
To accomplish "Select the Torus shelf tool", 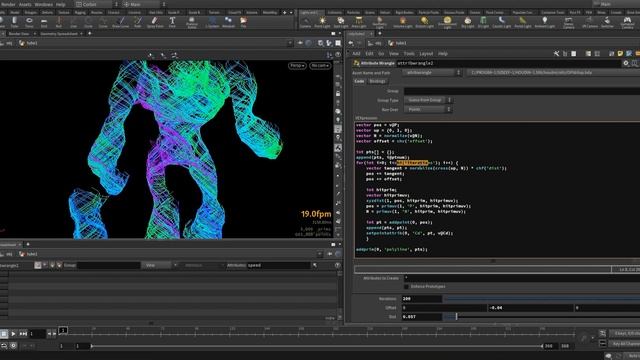I will click(29, 22).
